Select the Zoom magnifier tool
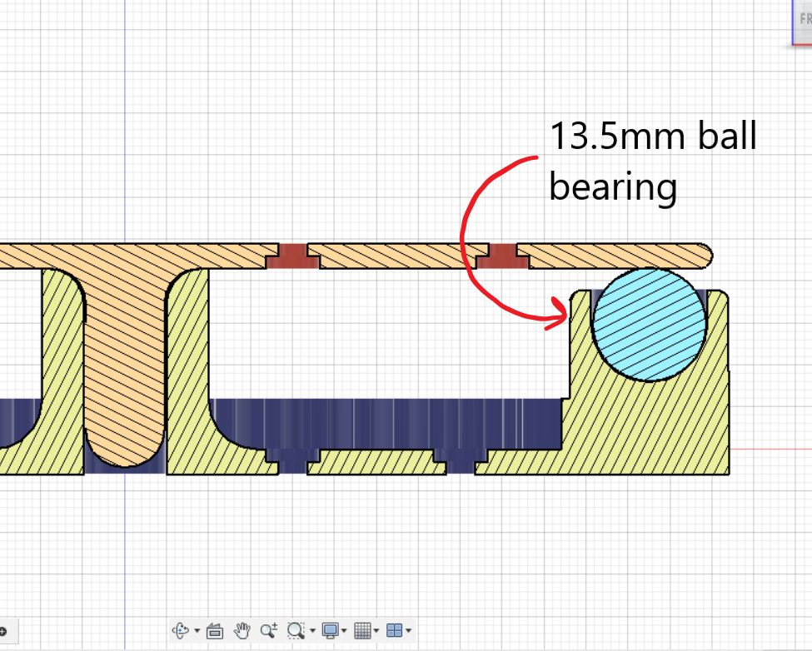Viewport: 812px width, 651px height. [269, 630]
